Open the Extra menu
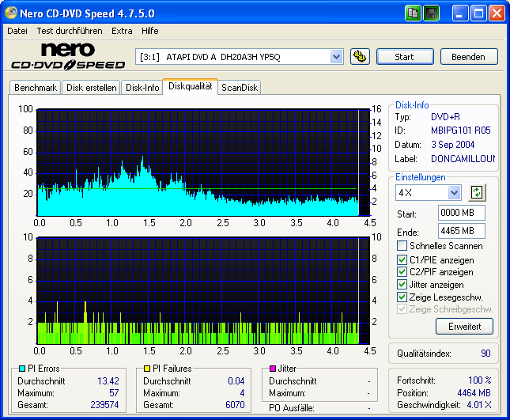Image resolution: width=510 pixels, height=420 pixels. pyautogui.click(x=122, y=31)
